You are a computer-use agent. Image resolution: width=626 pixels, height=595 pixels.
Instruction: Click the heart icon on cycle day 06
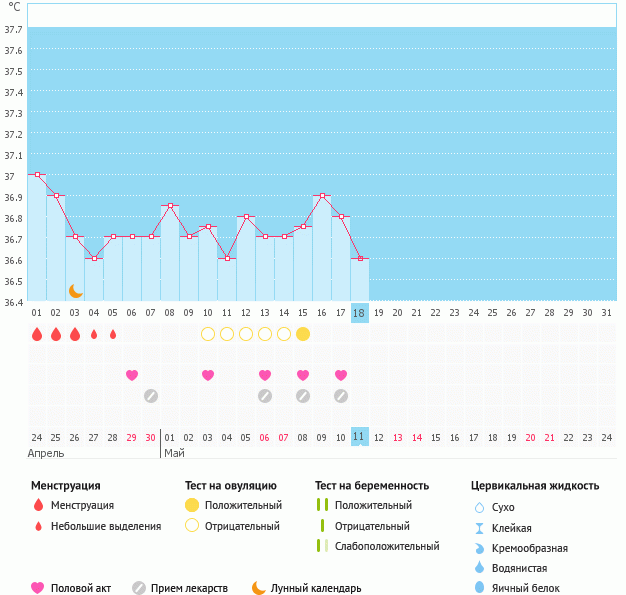coord(132,375)
